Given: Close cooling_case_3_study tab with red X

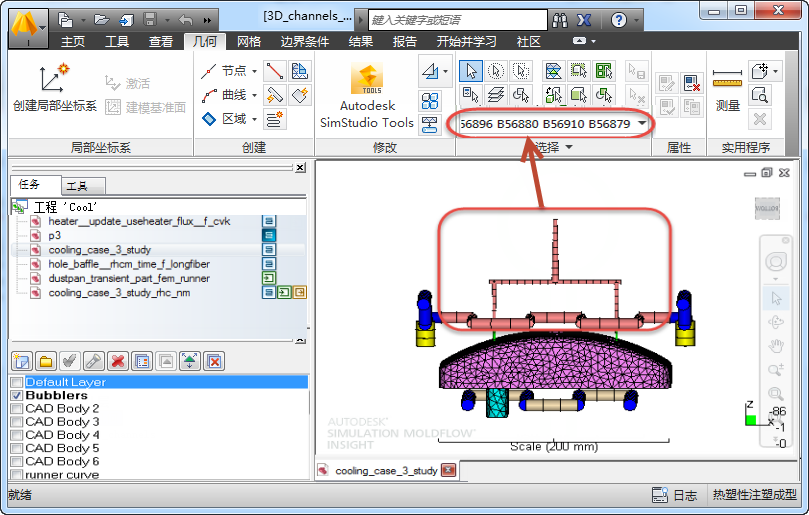Looking at the screenshot, I should [448, 470].
